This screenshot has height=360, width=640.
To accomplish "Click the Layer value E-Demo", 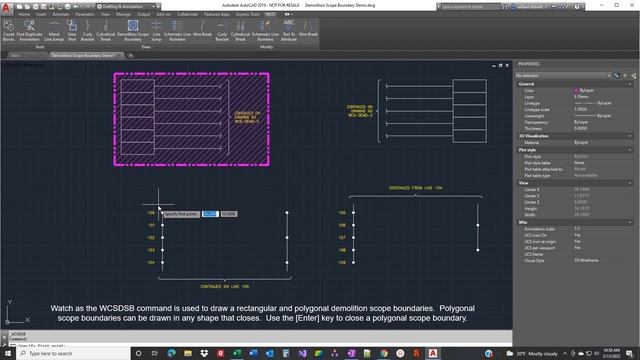I will pos(581,97).
